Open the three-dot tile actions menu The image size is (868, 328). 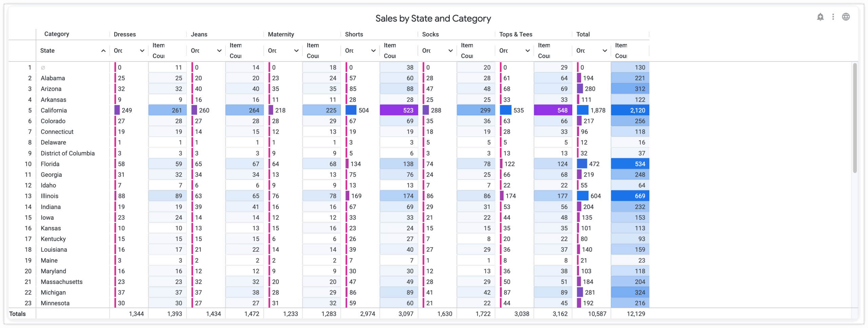pyautogui.click(x=833, y=17)
